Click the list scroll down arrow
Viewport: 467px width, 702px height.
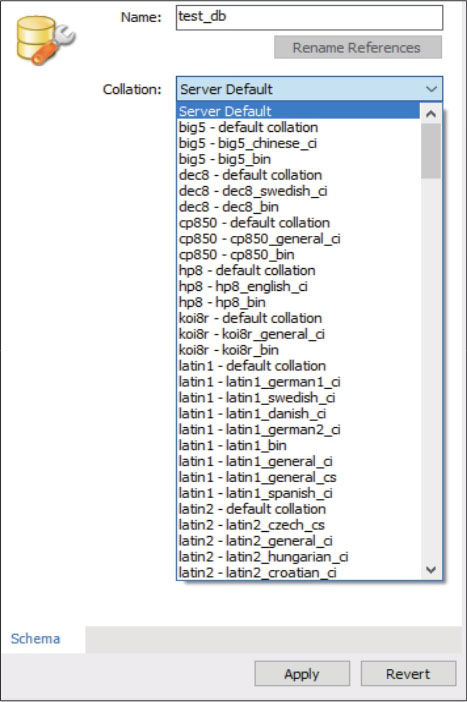point(431,570)
